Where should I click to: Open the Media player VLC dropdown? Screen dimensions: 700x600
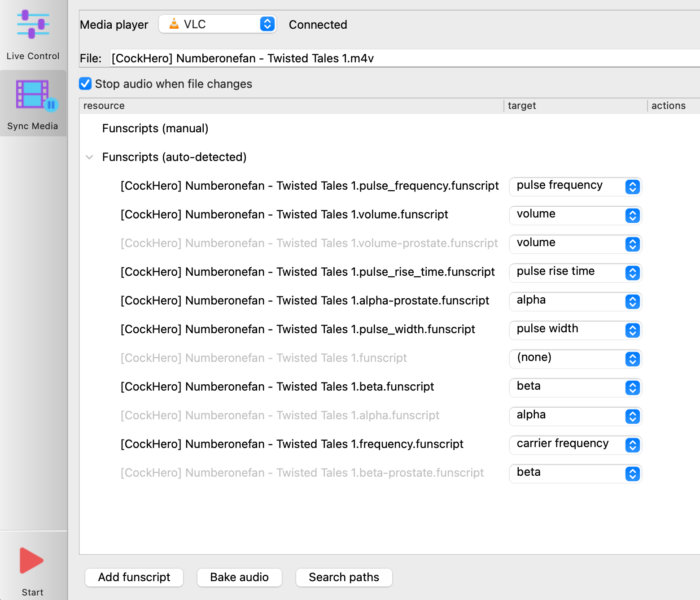pos(218,24)
